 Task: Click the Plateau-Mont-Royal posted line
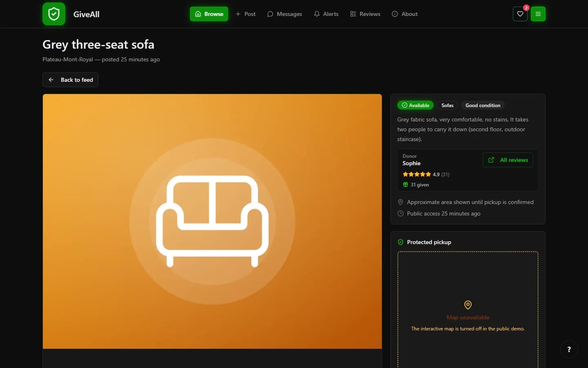point(101,59)
